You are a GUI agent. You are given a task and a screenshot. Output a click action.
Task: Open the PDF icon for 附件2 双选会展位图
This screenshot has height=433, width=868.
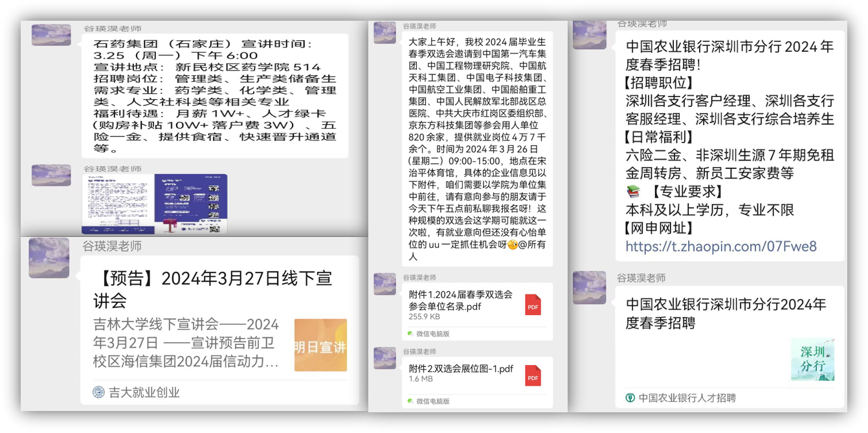click(533, 375)
